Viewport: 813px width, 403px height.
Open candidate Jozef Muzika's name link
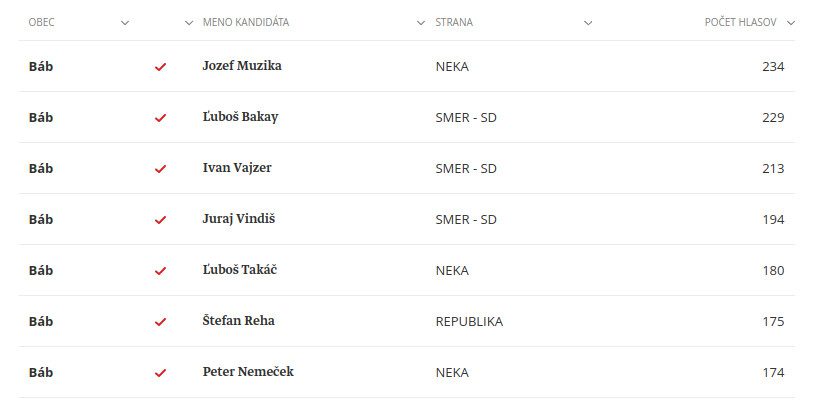pos(242,66)
